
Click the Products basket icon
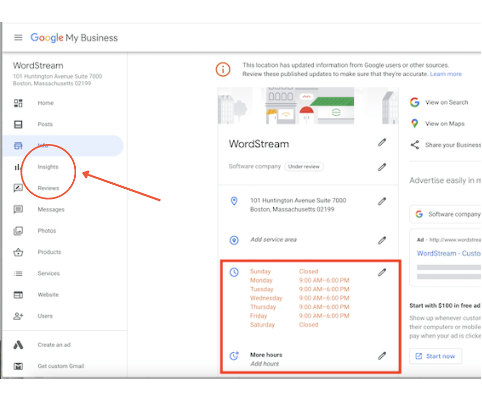pyautogui.click(x=18, y=252)
